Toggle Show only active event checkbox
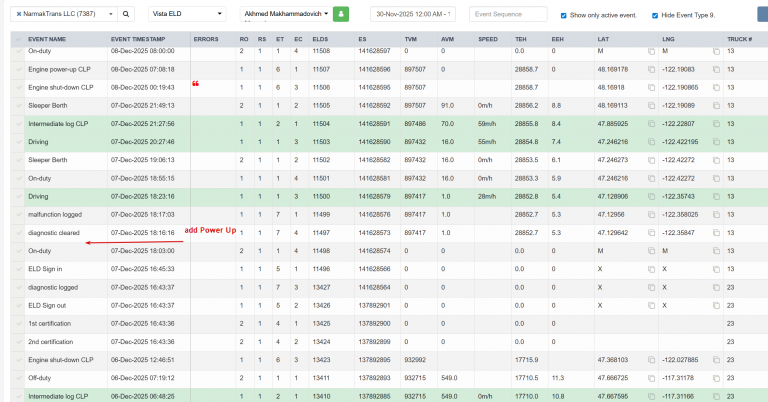This screenshot has height=402, width=768. coord(563,16)
